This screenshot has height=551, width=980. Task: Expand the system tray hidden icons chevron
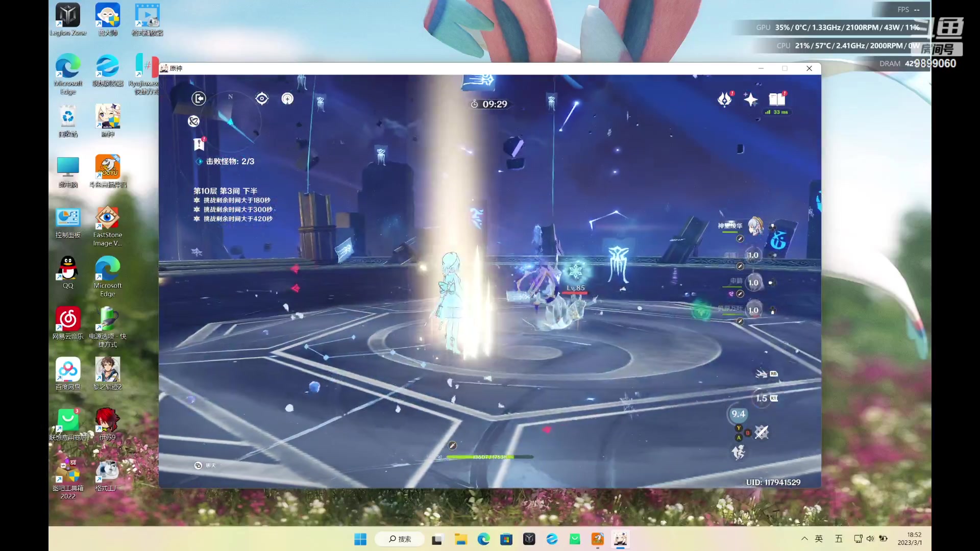coord(804,539)
